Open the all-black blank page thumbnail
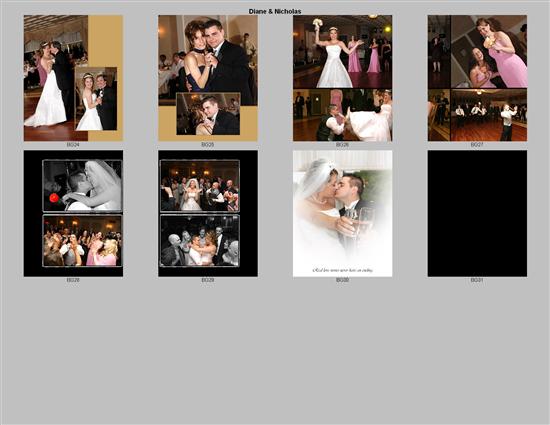Viewport: 550px width, 425px height. pyautogui.click(x=477, y=214)
